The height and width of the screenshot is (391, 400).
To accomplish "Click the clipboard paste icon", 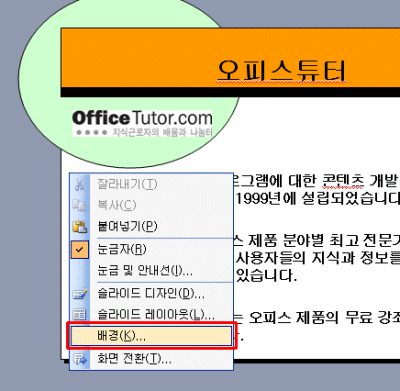I will click(80, 227).
